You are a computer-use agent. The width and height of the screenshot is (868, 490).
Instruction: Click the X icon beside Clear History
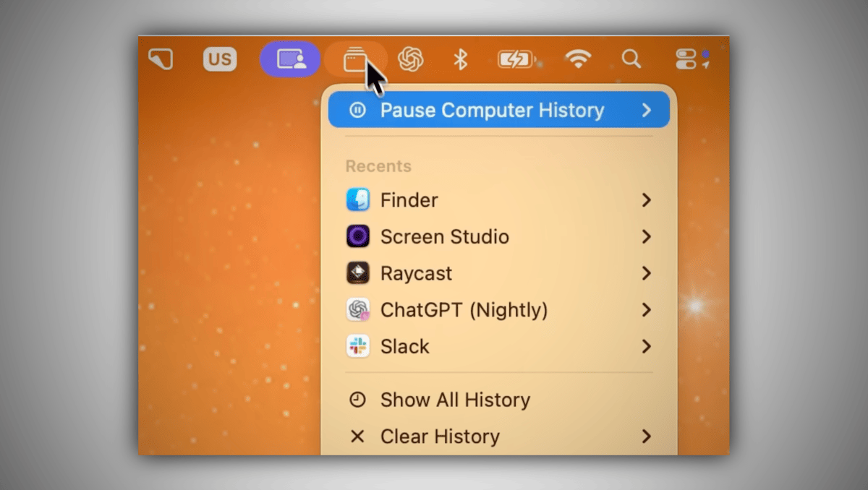[357, 437]
